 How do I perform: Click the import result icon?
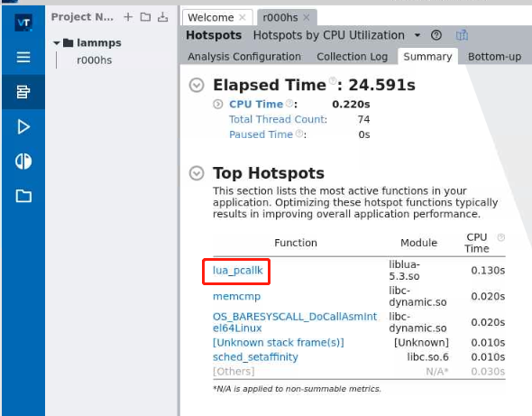(163, 17)
